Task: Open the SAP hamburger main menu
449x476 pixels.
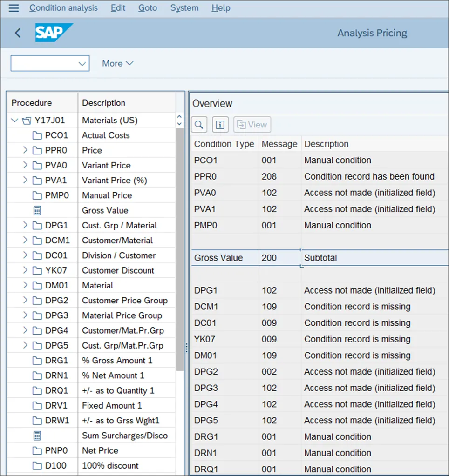Action: (x=14, y=8)
